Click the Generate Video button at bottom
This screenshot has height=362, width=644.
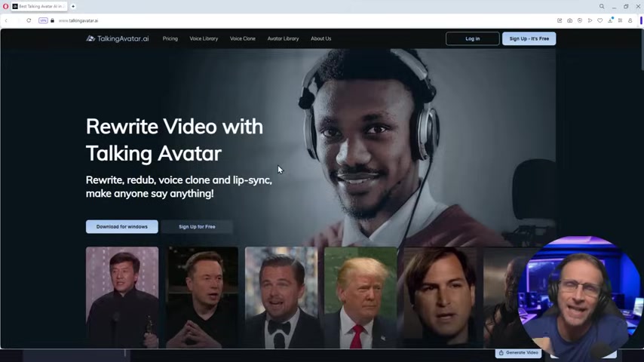tap(518, 353)
